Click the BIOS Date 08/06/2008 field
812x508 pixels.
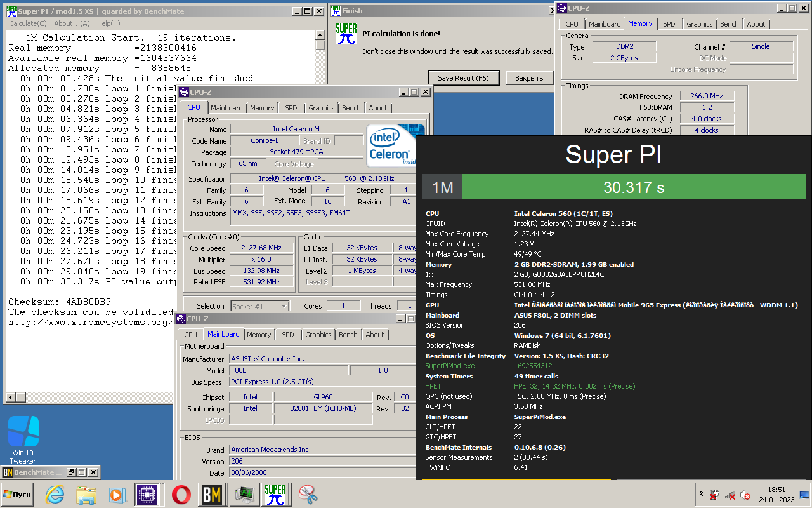324,473
